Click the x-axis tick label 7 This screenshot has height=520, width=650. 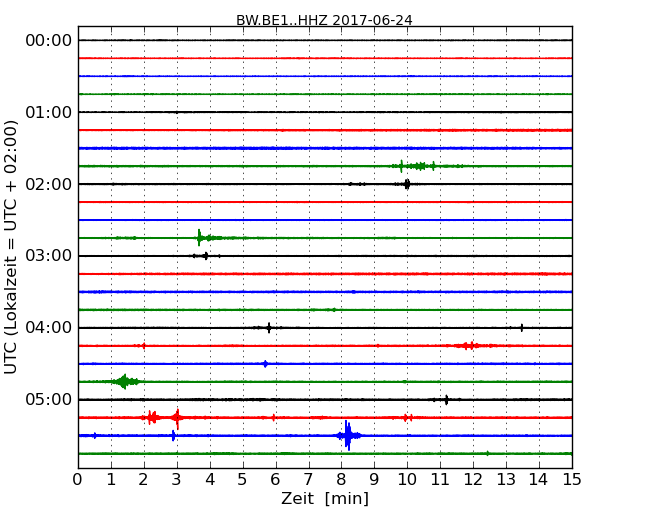(308, 479)
